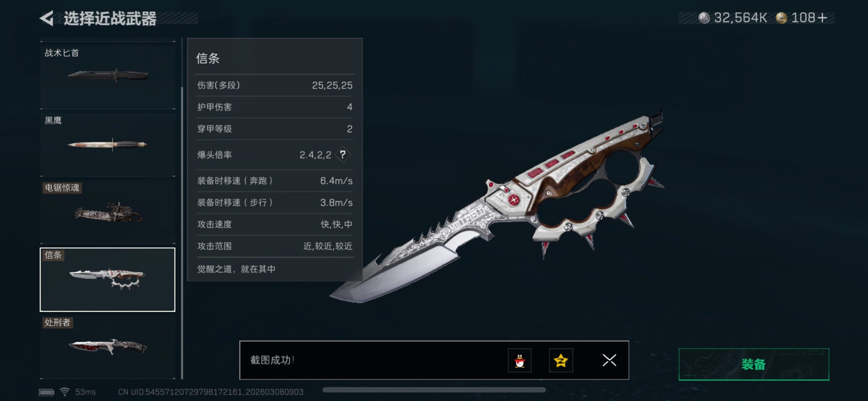The height and width of the screenshot is (401, 868).
Task: Select the 电锯惊魂 chainsaw weapon
Action: pos(108,210)
